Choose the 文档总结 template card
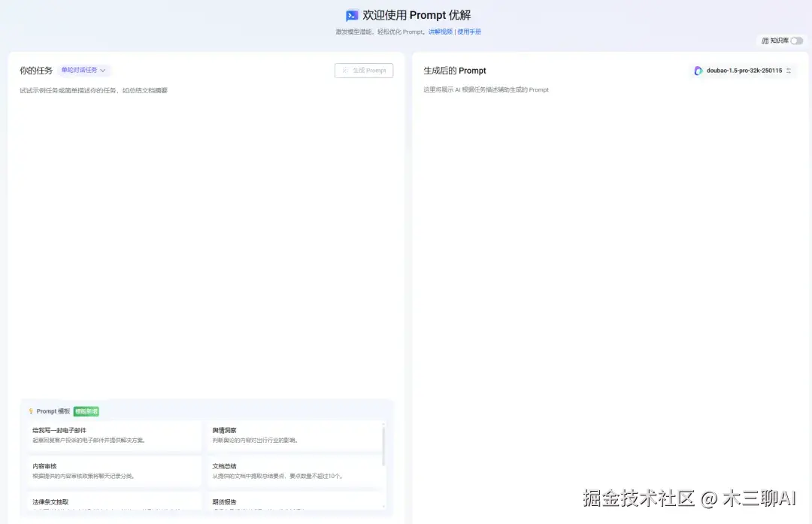This screenshot has width=812, height=524. point(294,471)
